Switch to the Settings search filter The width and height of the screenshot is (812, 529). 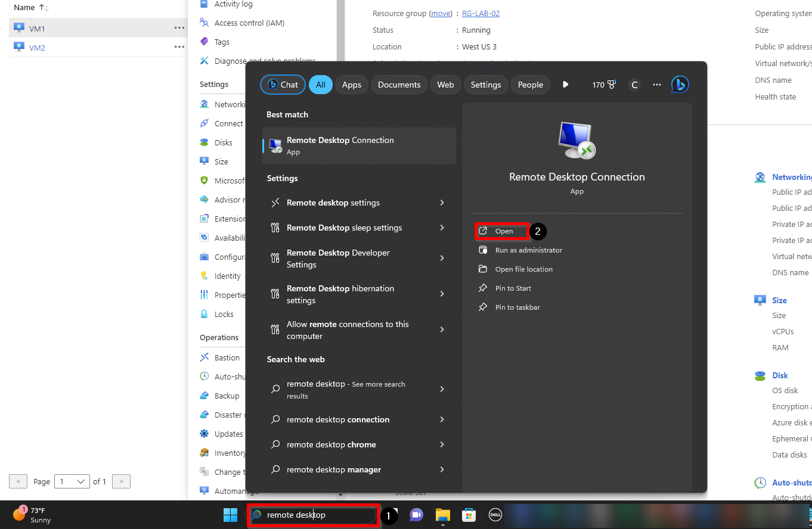tap(486, 85)
